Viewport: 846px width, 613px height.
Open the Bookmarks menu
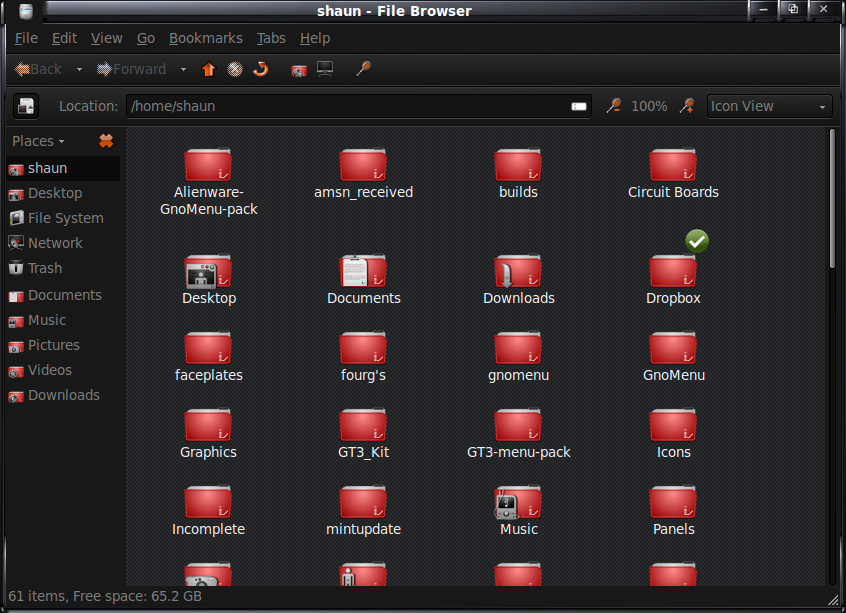point(206,38)
